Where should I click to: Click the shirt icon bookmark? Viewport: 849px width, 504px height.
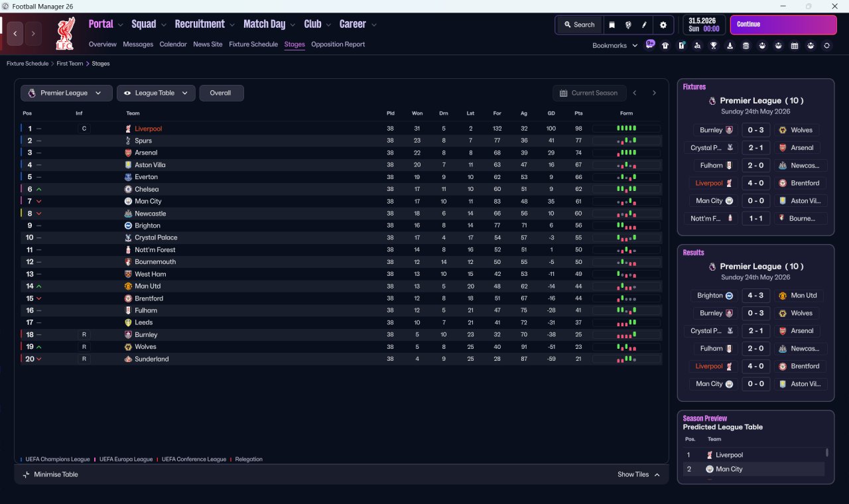pos(665,46)
